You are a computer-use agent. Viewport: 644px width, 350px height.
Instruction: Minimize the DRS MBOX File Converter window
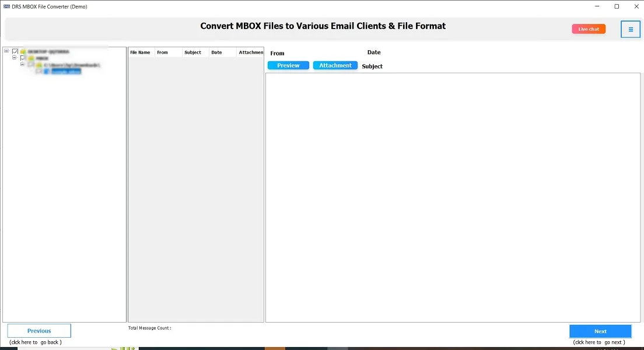pyautogui.click(x=597, y=6)
